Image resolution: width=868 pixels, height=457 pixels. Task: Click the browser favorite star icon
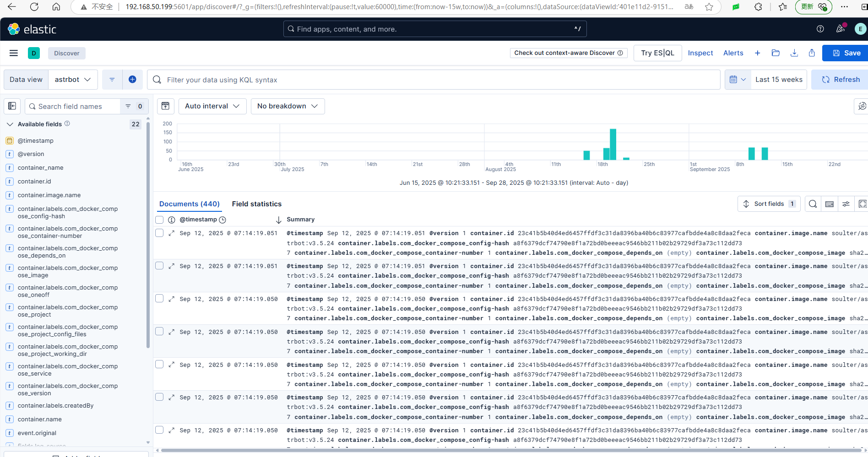709,7
